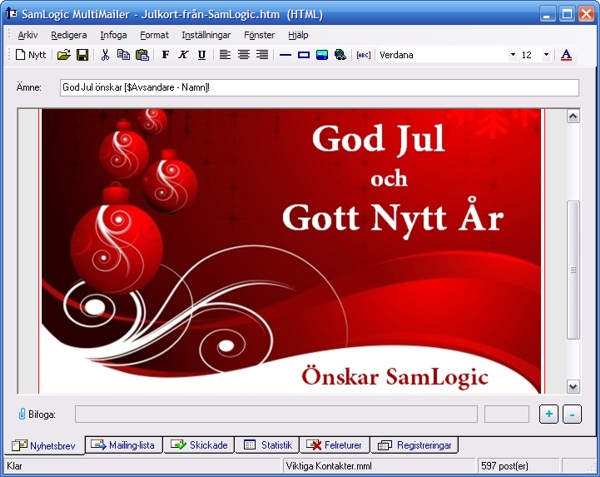Click the vertical scrollbar thumb

tap(573, 270)
